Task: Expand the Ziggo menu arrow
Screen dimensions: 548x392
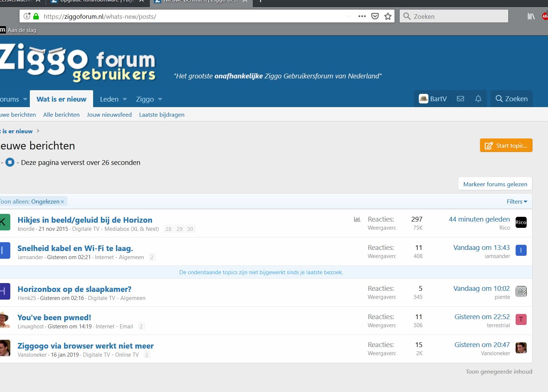Action: click(160, 99)
